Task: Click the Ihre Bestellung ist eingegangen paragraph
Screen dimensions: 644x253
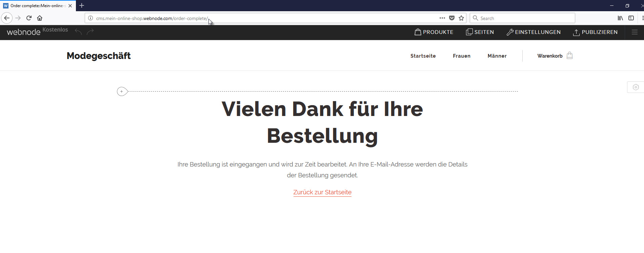Action: tap(322, 170)
